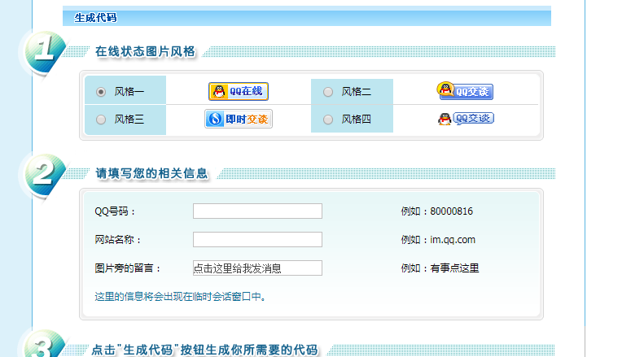Click the 点击"生成代码"按钮 step heading

pos(204,350)
